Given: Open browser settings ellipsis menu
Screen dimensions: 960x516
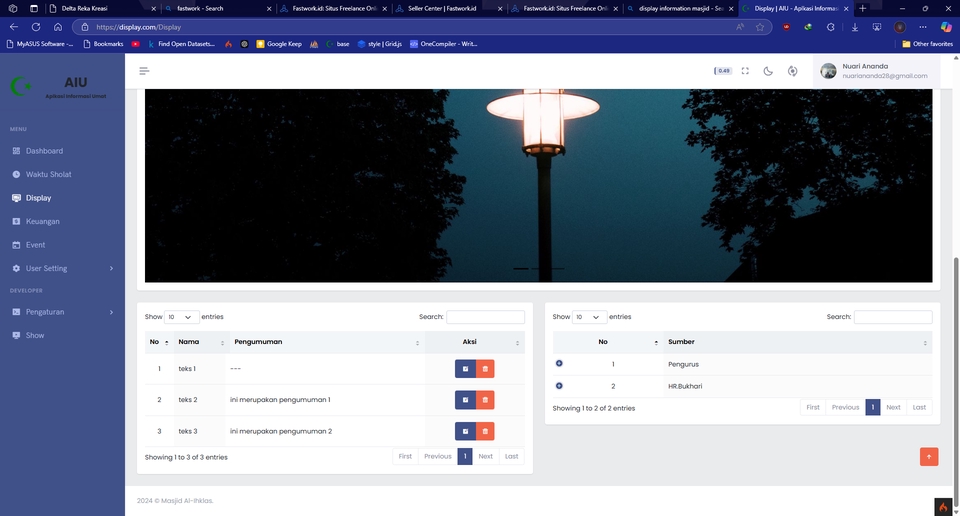Looking at the screenshot, I should click(923, 27).
